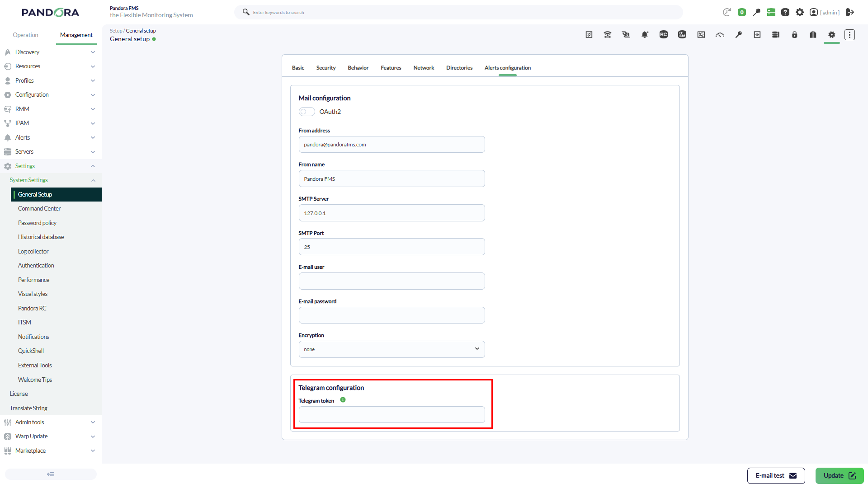Switch to the Network tab

click(424, 68)
